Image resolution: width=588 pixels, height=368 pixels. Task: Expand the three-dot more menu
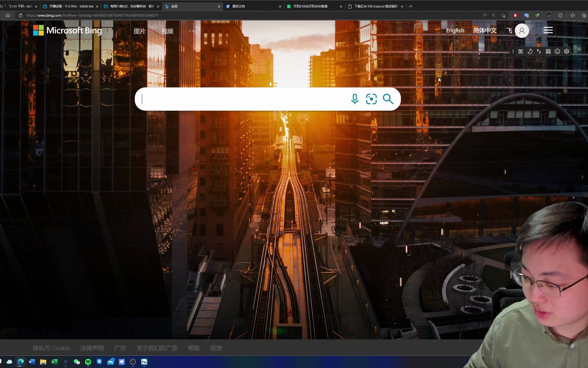pos(193,31)
